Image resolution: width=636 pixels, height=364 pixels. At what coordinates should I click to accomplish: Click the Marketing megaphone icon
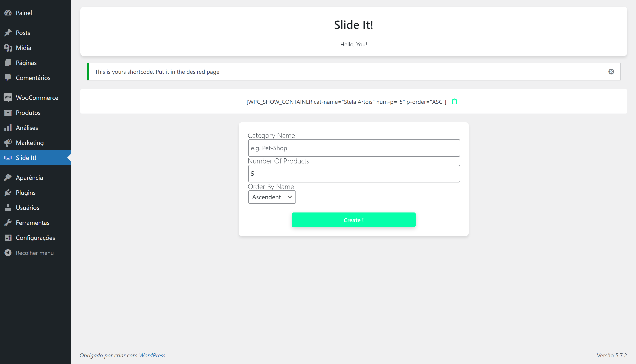(8, 143)
